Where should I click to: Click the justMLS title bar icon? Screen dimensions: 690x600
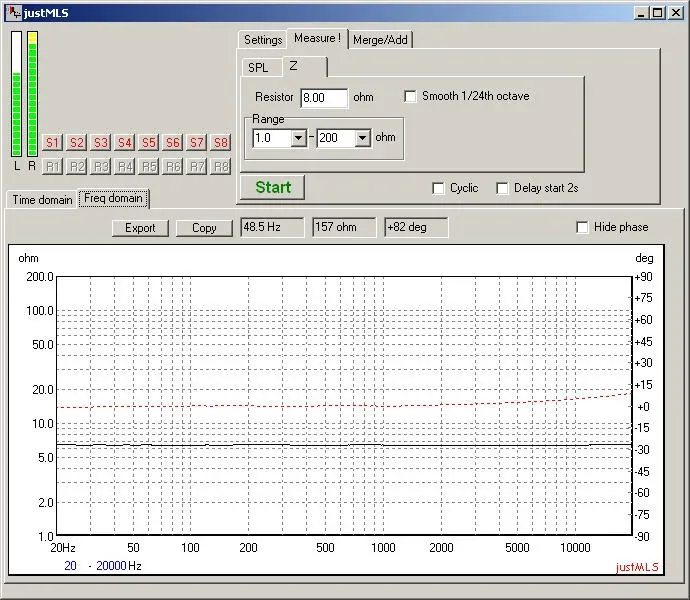15,12
